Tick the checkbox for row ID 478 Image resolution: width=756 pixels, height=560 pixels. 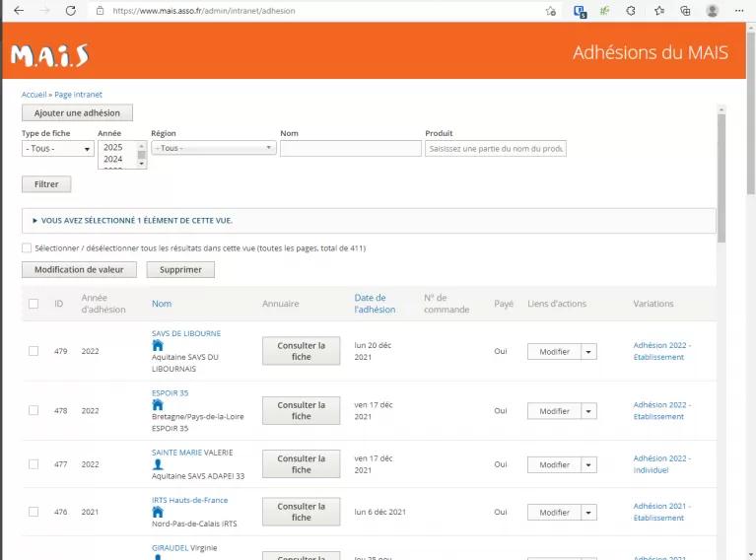[34, 410]
